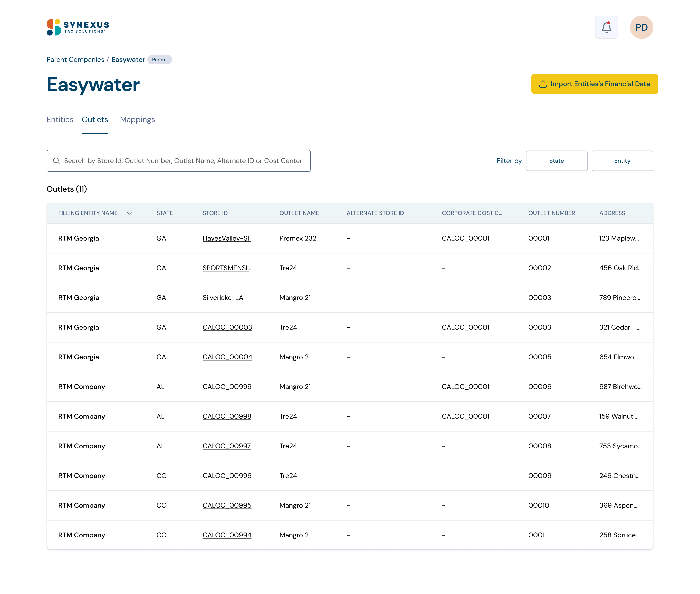This screenshot has height=594, width=700.
Task: Switch to the Mappings tab
Action: (137, 120)
